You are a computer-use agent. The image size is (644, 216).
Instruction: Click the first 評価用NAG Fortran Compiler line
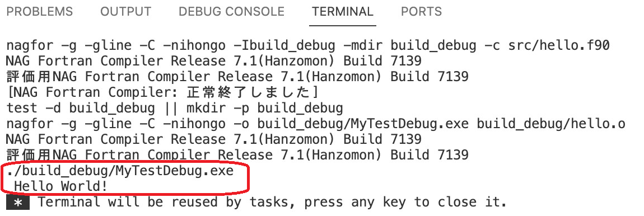[x=237, y=77]
